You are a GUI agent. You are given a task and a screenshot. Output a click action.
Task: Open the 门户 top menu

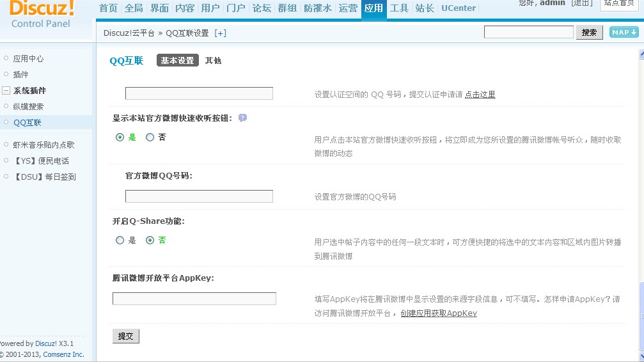[236, 8]
